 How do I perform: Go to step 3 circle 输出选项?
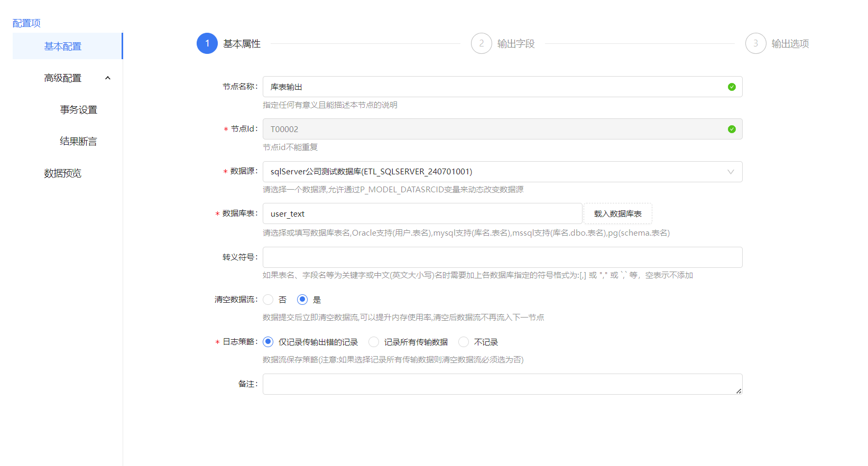tap(756, 43)
